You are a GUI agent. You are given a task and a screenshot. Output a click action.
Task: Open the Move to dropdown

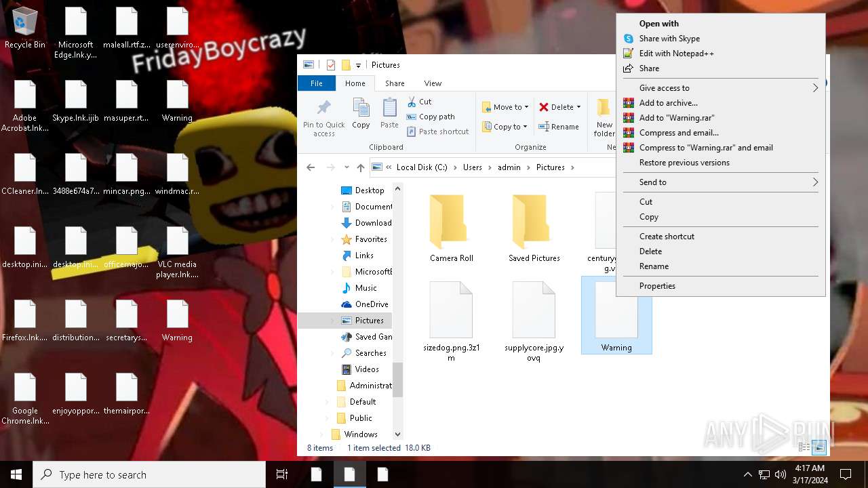pyautogui.click(x=505, y=107)
